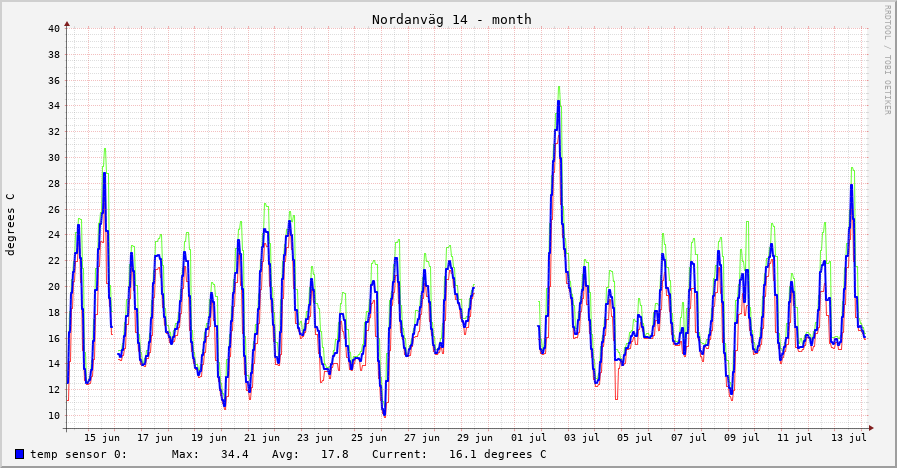Click the '01 jul' x-axis date label
Viewport: 897px width, 468px height.
529,438
